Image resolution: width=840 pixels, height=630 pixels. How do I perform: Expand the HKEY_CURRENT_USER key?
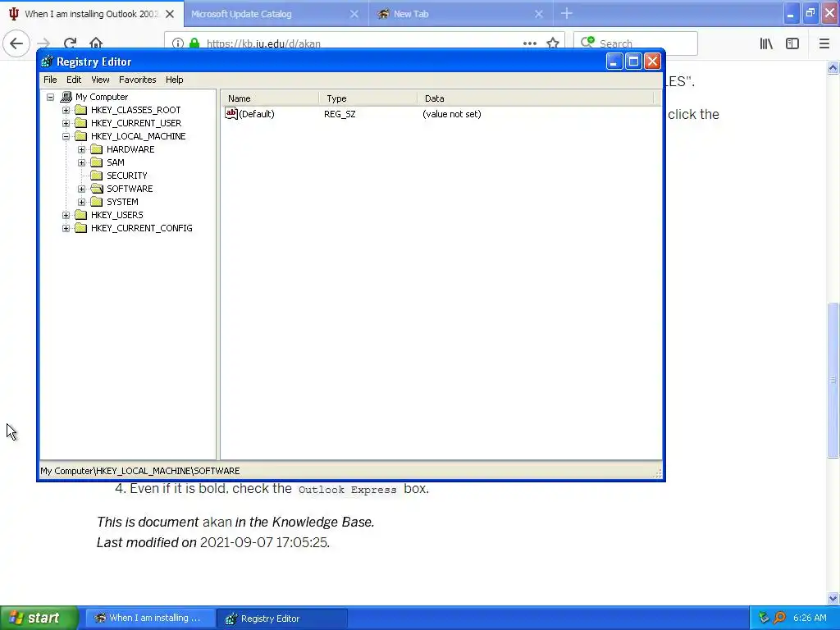(x=66, y=123)
